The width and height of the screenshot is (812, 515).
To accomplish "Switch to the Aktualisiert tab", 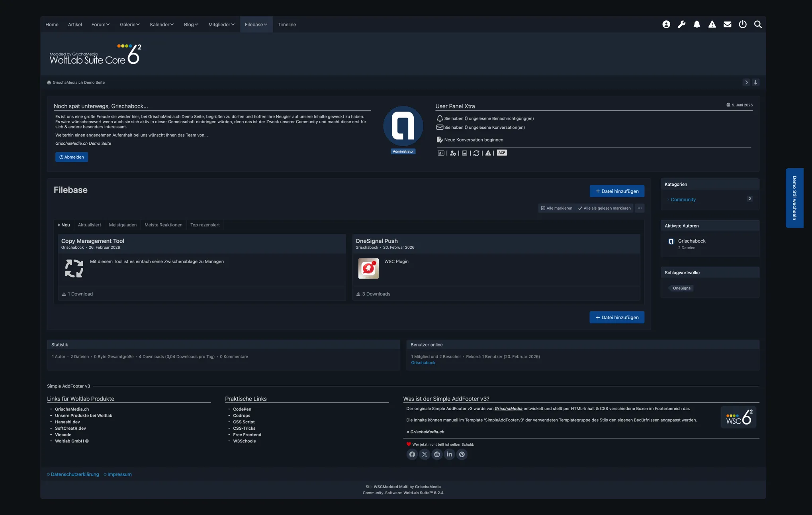I will [x=90, y=225].
